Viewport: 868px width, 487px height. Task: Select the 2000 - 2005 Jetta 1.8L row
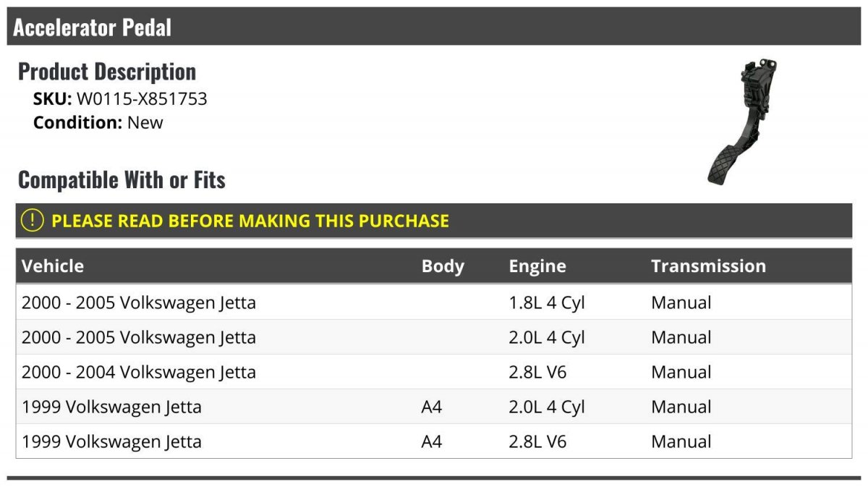(x=434, y=302)
